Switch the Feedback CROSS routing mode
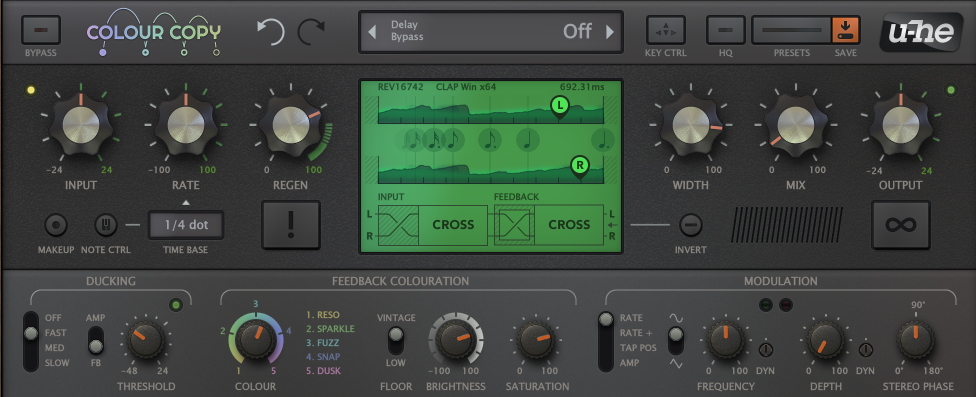This screenshot has height=397, width=976. tap(569, 224)
